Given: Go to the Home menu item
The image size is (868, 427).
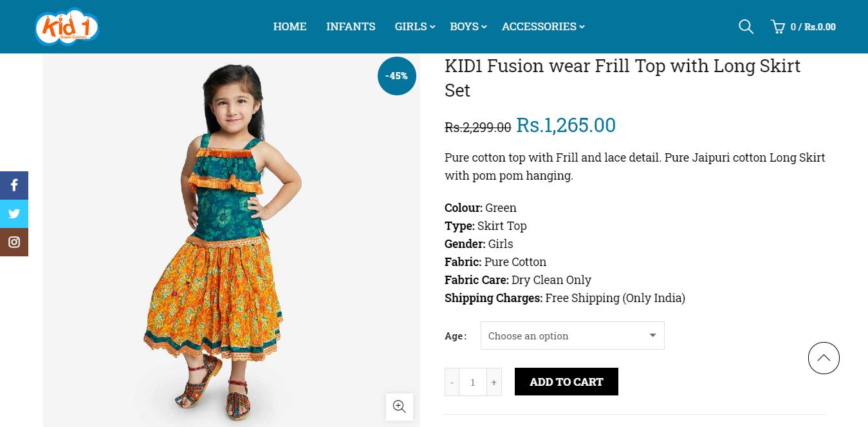Looking at the screenshot, I should (290, 26).
